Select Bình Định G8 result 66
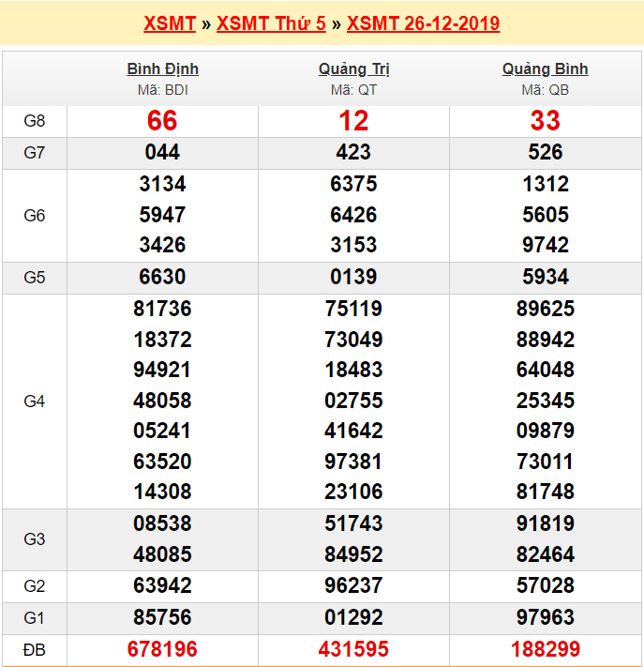Image resolution: width=644 pixels, height=667 pixels. pyautogui.click(x=162, y=121)
